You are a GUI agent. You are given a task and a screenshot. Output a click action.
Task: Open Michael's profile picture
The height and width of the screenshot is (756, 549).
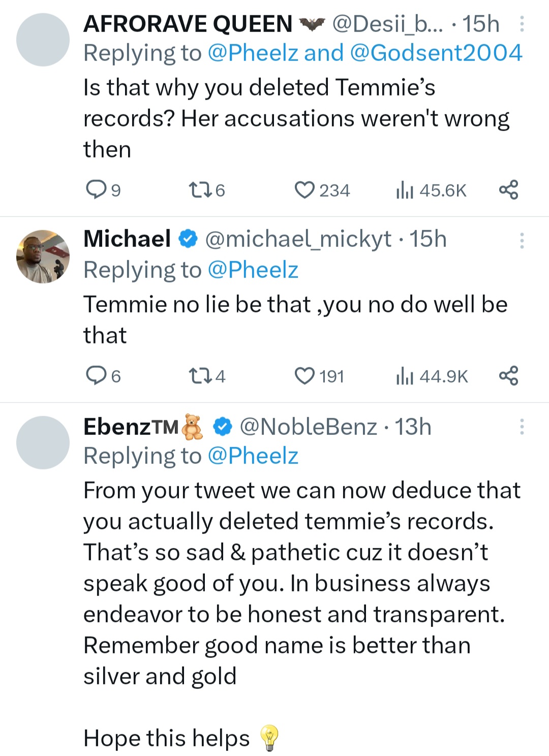pyautogui.click(x=43, y=256)
